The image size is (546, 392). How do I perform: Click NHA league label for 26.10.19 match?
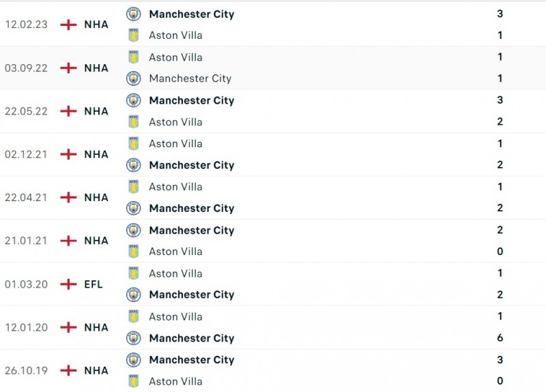[96, 371]
